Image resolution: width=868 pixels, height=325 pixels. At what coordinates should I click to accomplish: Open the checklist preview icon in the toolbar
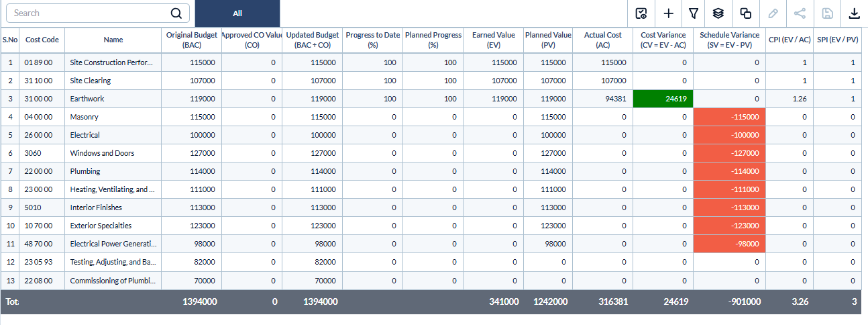click(641, 13)
